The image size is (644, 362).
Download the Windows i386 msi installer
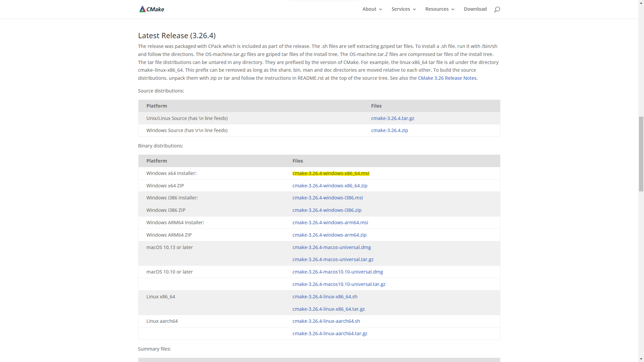tap(327, 198)
